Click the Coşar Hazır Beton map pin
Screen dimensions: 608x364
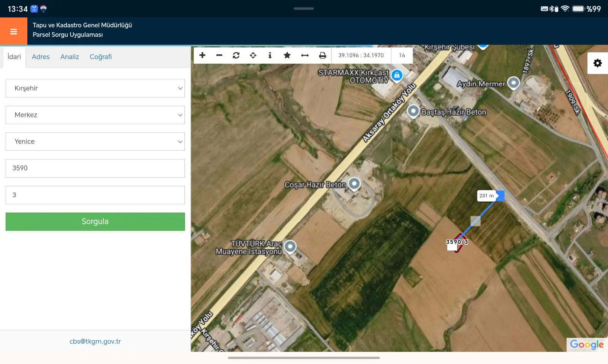354,184
